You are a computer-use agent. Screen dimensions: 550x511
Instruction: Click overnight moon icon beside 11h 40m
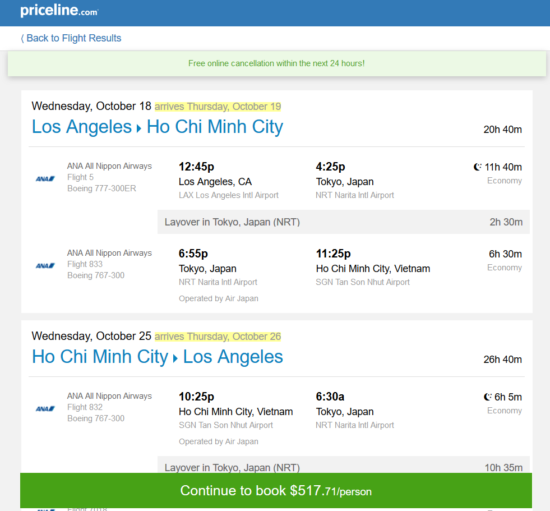point(477,167)
